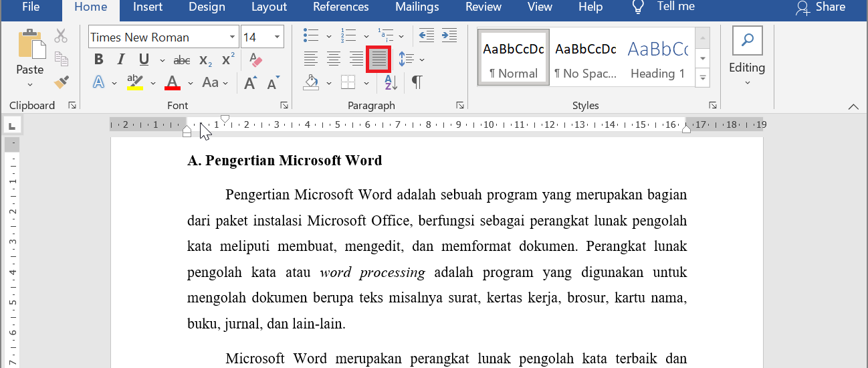The height and width of the screenshot is (368, 868).
Task: Toggle Subscript formatting
Action: point(206,60)
